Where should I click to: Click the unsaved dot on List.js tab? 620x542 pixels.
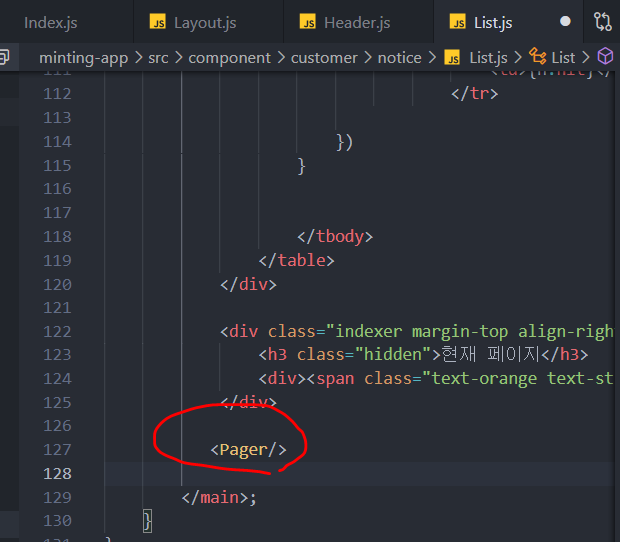[565, 21]
